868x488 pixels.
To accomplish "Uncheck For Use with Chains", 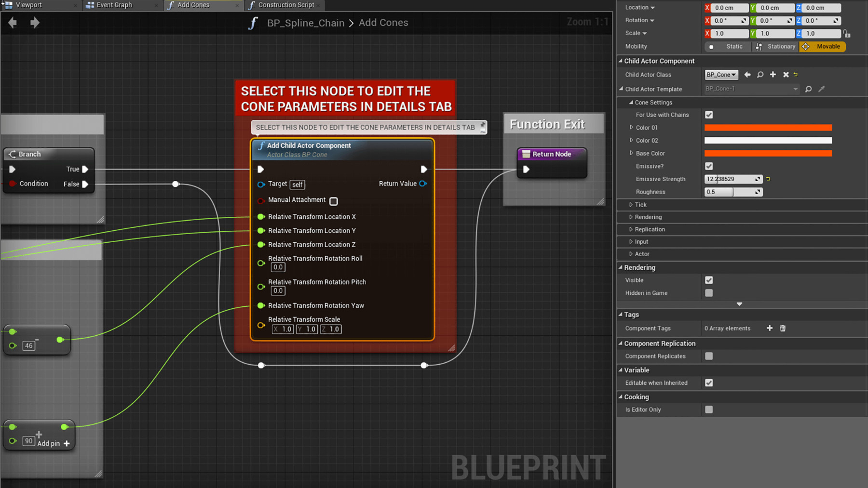I will coord(709,115).
